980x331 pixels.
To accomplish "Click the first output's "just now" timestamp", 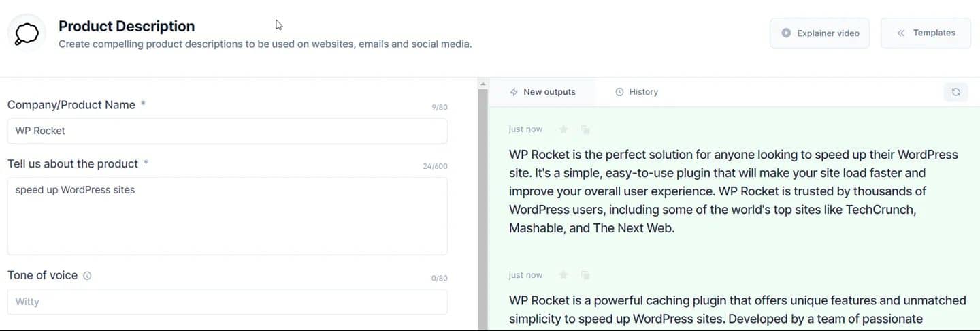I will (x=525, y=129).
